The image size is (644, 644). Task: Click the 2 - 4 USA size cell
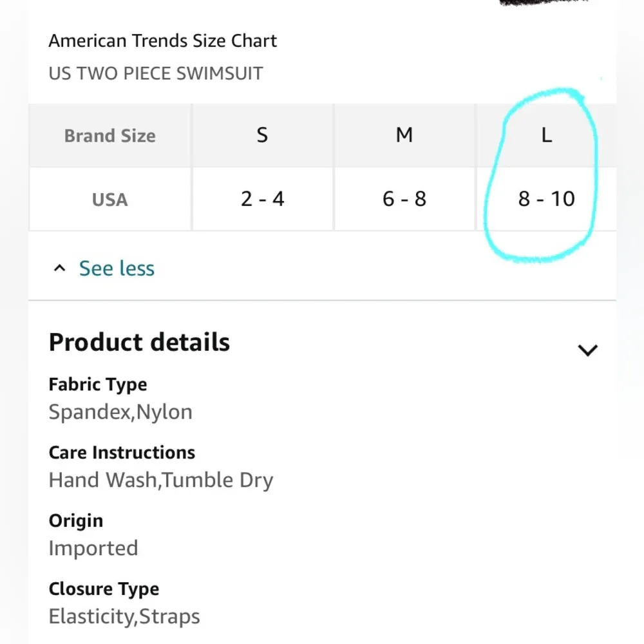[262, 198]
